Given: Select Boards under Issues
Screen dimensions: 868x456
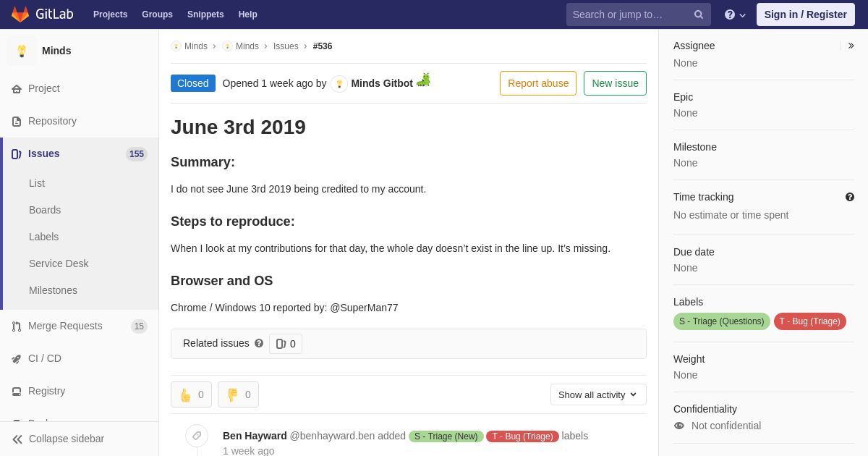Looking at the screenshot, I should tap(45, 210).
